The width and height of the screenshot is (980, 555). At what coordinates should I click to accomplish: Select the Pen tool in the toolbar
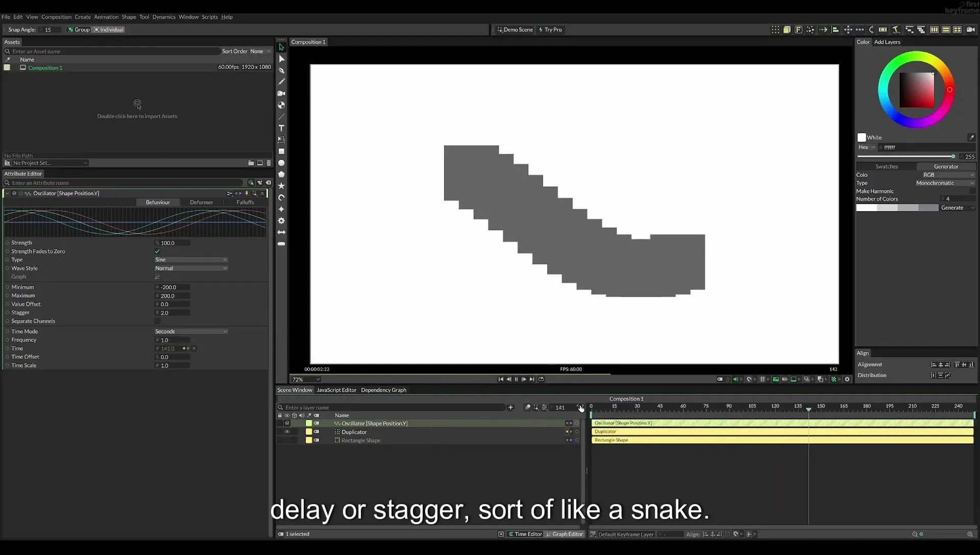point(281,70)
